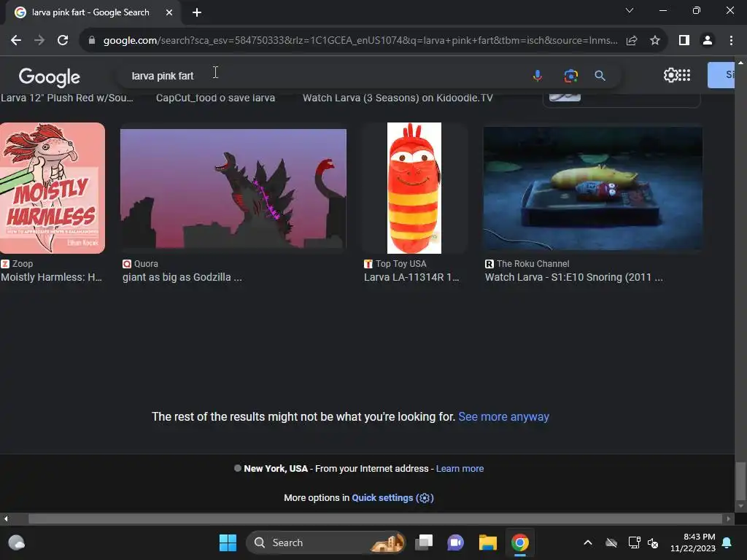Click the Google search text box
Image resolution: width=747 pixels, height=560 pixels.
(x=324, y=76)
